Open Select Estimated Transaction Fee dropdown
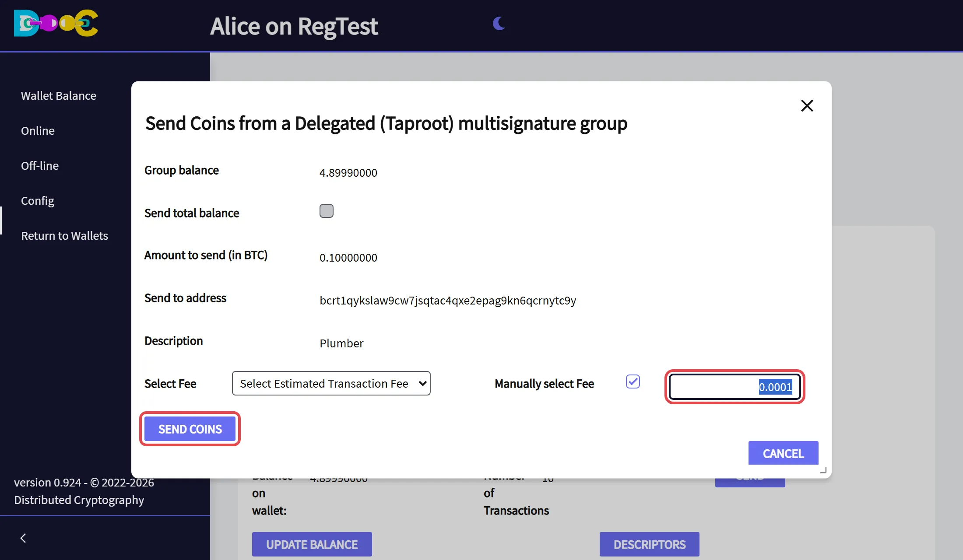Image resolution: width=963 pixels, height=560 pixels. tap(331, 383)
